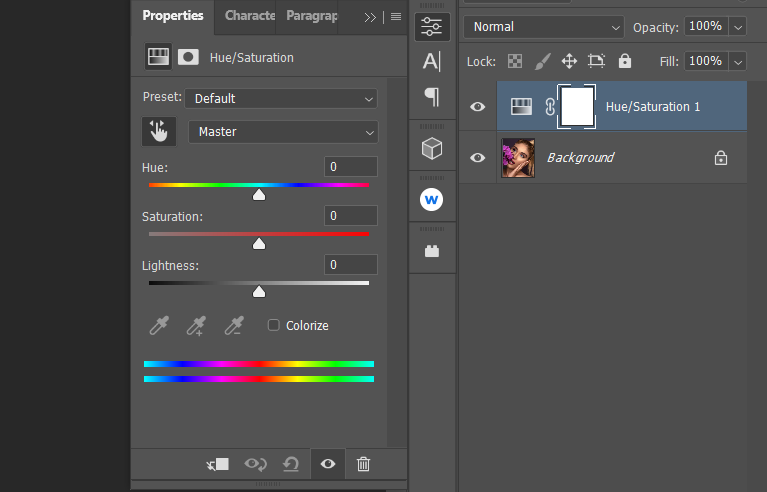Open the Paragraph panel pilcrow icon

[x=432, y=97]
